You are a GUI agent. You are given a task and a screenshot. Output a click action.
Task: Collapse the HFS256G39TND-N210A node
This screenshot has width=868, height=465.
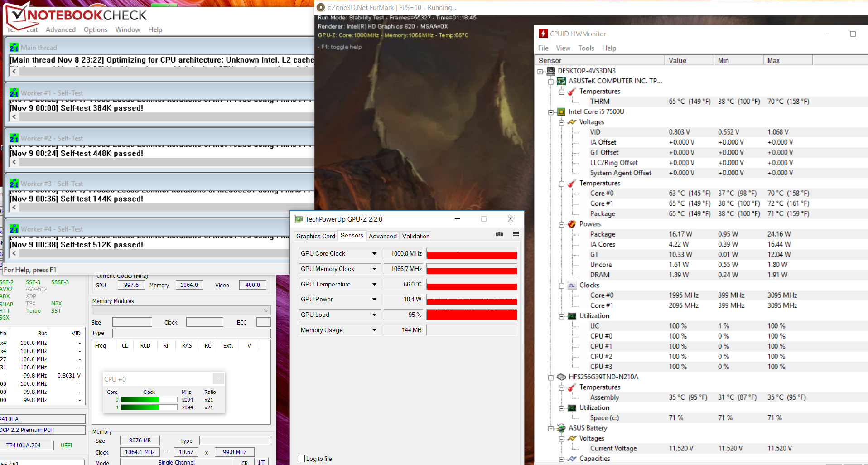(x=551, y=377)
